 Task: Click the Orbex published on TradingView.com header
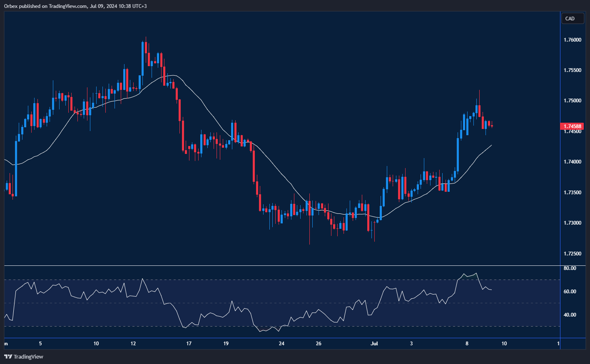(x=75, y=6)
